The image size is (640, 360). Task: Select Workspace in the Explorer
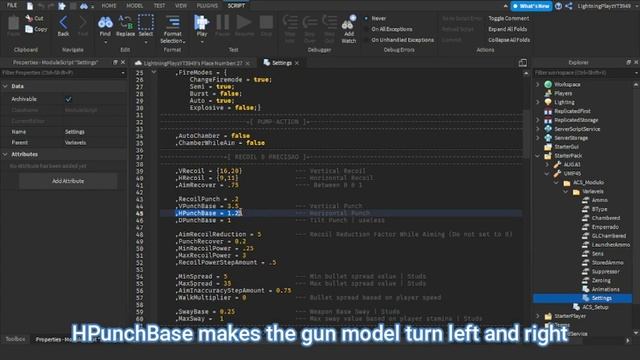pyautogui.click(x=567, y=84)
